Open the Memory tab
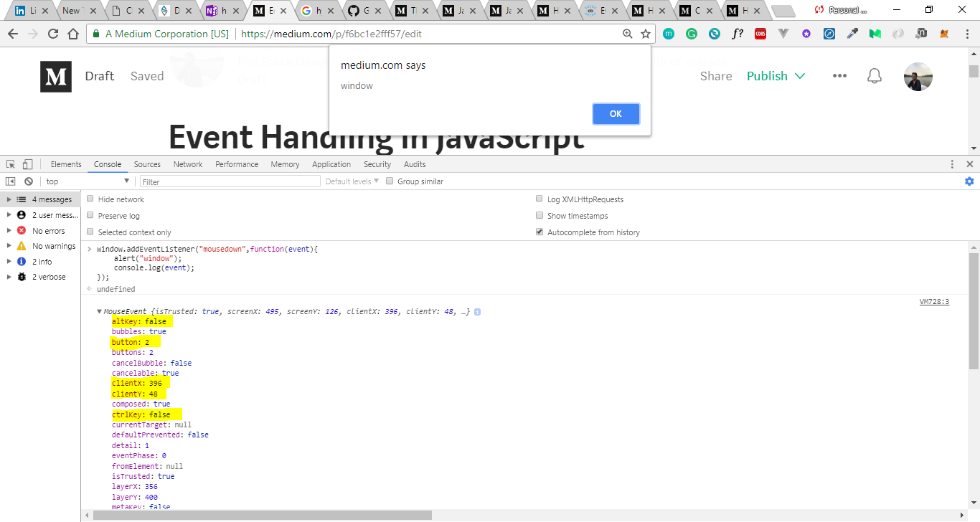This screenshot has height=522, width=980. click(x=285, y=164)
